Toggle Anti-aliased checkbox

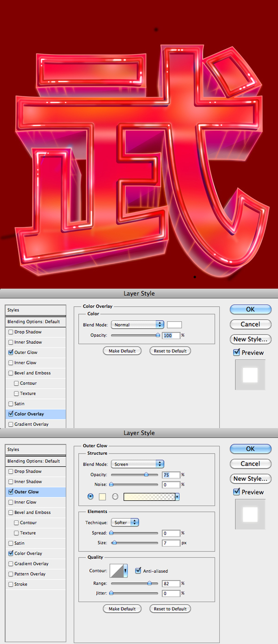point(138,571)
